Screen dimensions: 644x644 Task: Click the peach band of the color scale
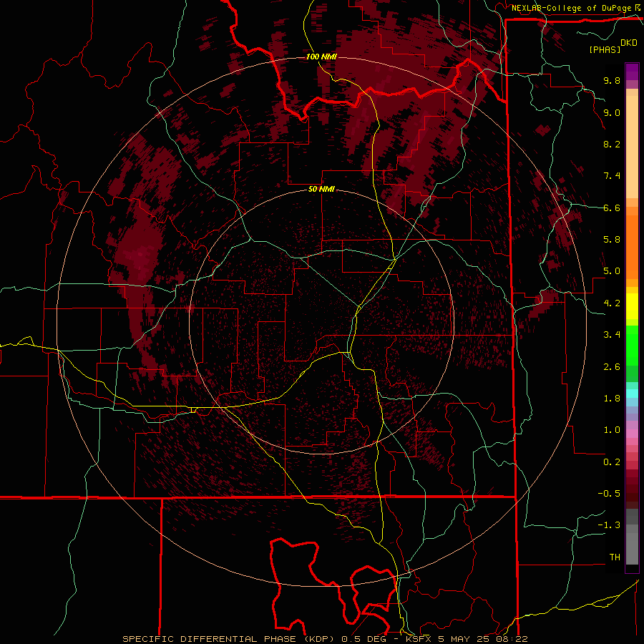tap(632, 147)
